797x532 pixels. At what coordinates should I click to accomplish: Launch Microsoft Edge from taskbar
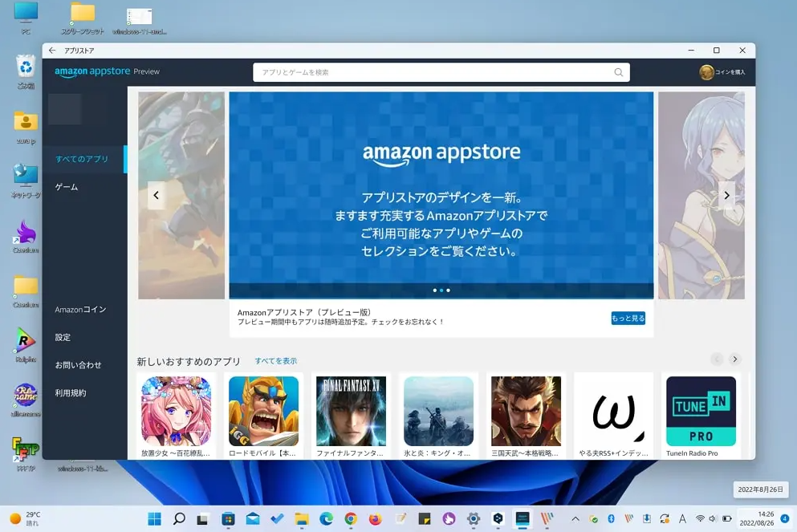(x=327, y=519)
